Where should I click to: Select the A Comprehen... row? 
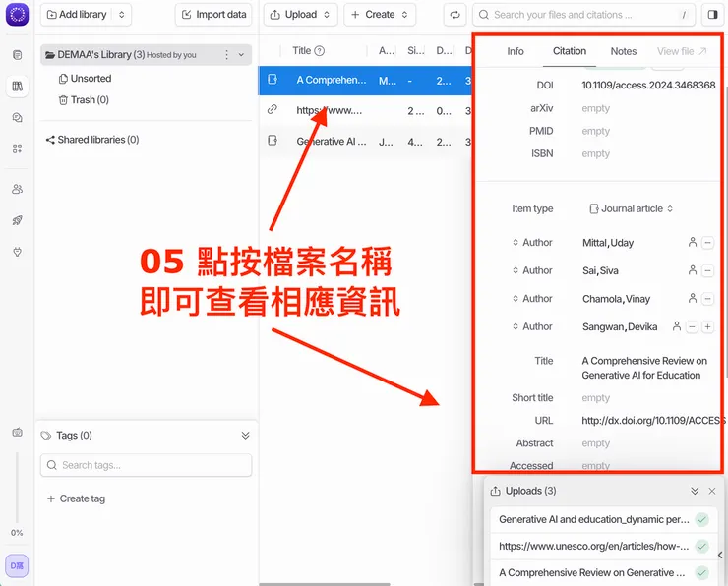[365, 81]
